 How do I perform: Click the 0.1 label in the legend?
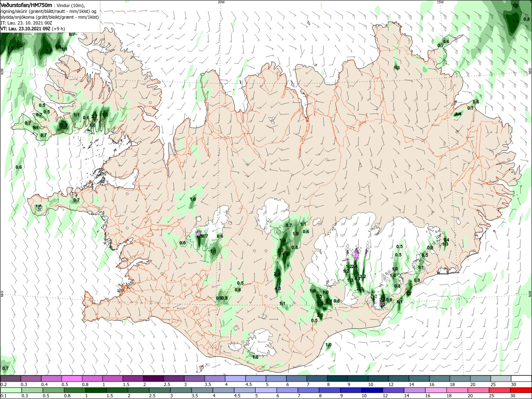(3, 396)
